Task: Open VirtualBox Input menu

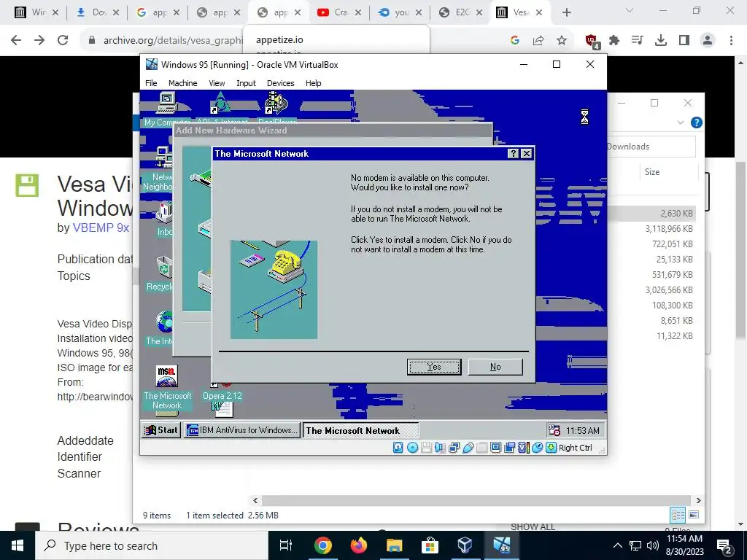Action: tap(246, 83)
